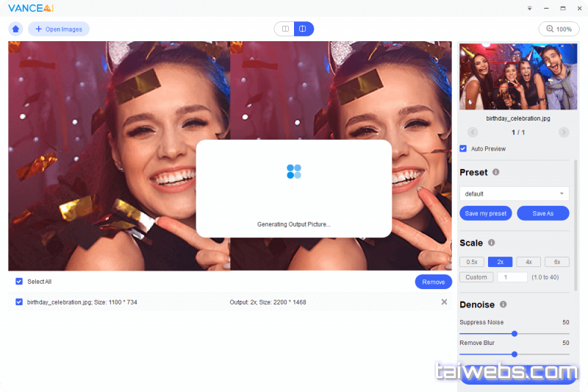
Task: Toggle the Auto Preview checkbox
Action: [x=463, y=149]
